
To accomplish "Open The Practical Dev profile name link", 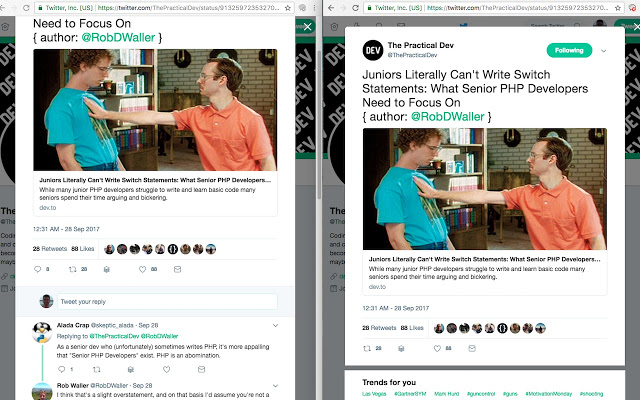I will point(420,45).
